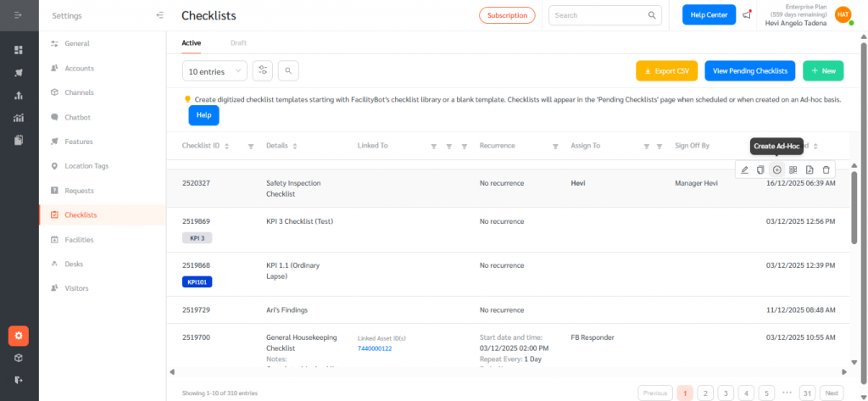868x401 pixels.
Task: Switch to the Draft tab
Action: [x=239, y=42]
